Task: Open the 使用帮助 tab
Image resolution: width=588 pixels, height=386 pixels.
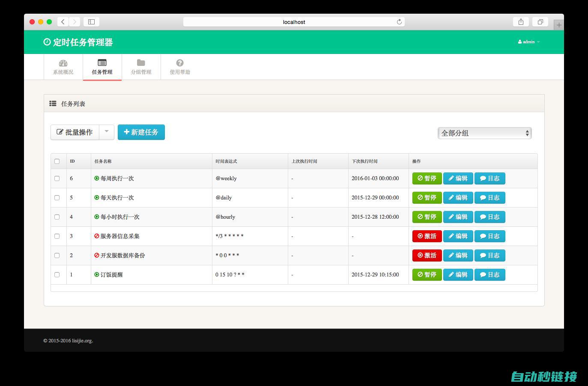Action: click(x=180, y=67)
